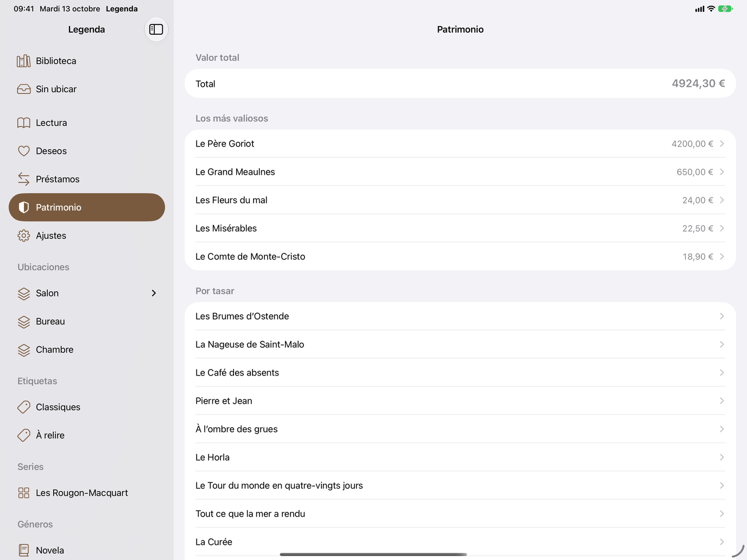Click the Bureau stack icon

[x=24, y=321]
